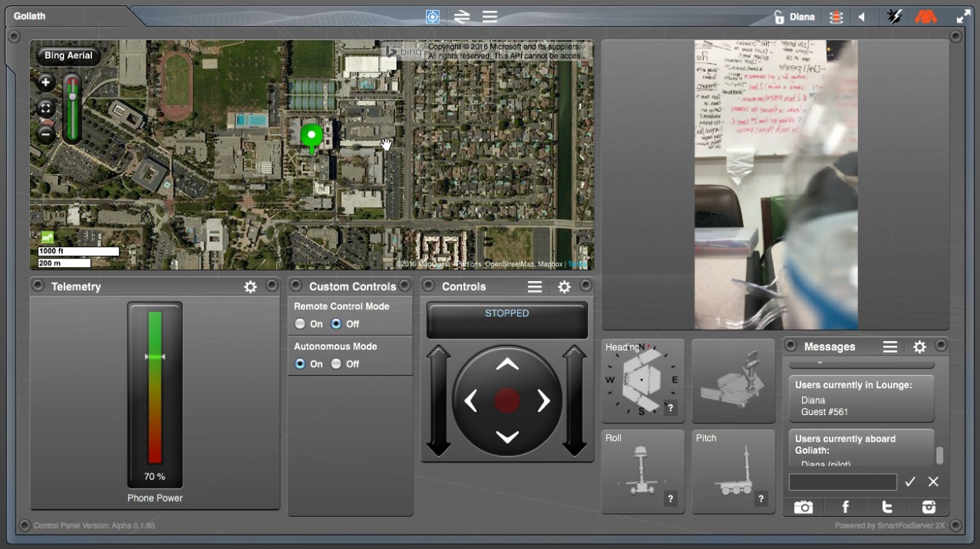
Task: Click the Messages panel scrollbar
Action: 939,455
